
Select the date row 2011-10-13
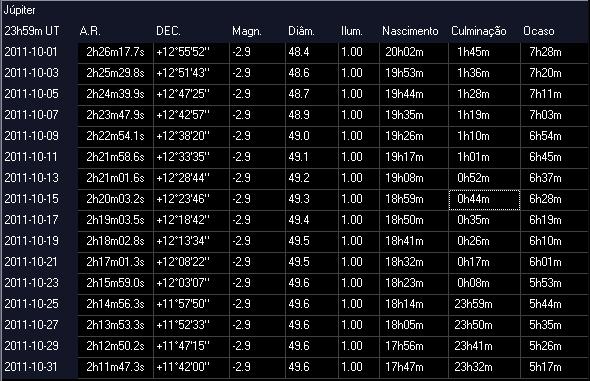click(32, 178)
